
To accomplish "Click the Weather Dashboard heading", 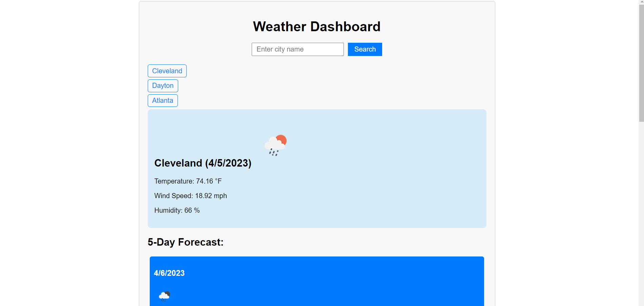I will pos(317,26).
